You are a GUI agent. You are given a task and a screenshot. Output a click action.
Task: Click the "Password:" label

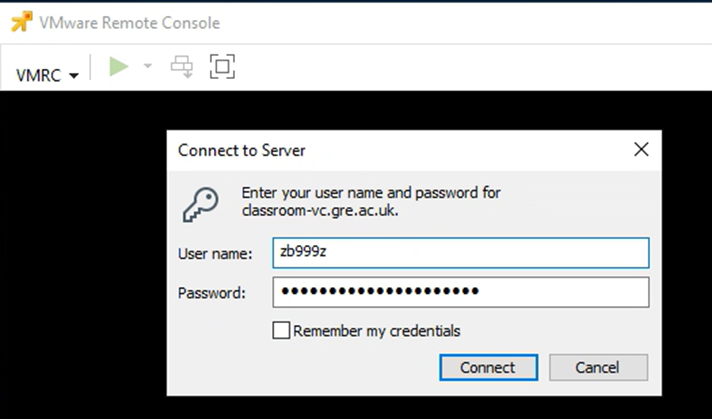(211, 293)
